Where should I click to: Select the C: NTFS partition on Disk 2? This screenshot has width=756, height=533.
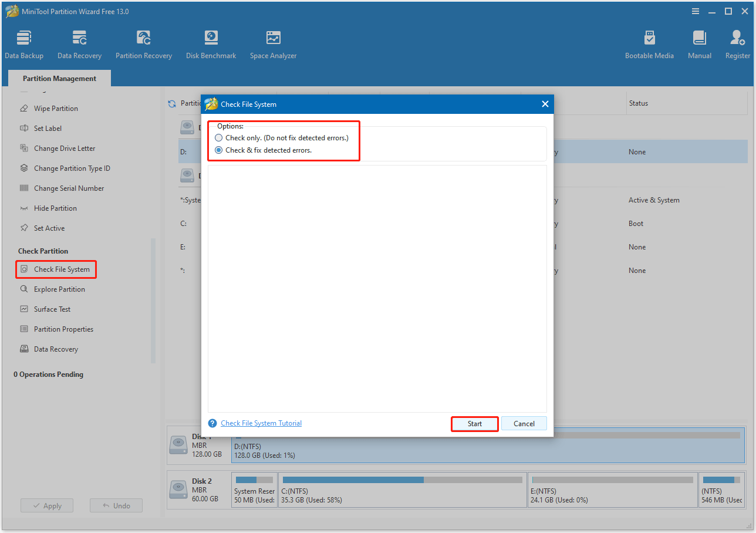401,489
